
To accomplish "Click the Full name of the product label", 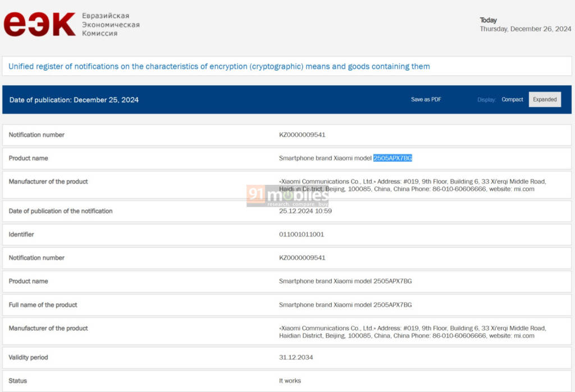I will click(43, 305).
